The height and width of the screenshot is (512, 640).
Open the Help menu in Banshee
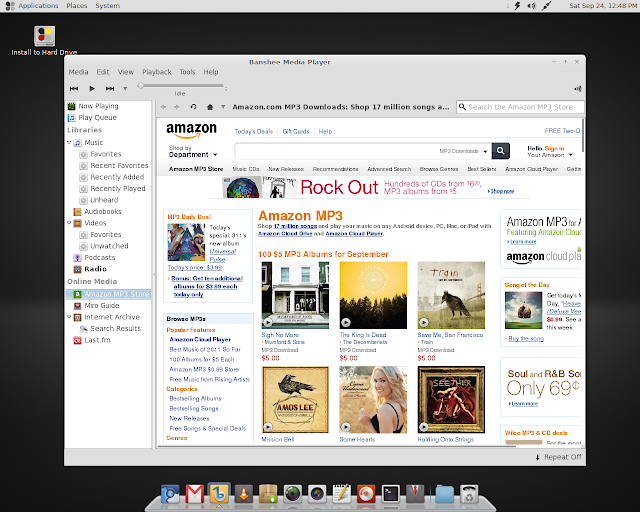click(x=211, y=72)
